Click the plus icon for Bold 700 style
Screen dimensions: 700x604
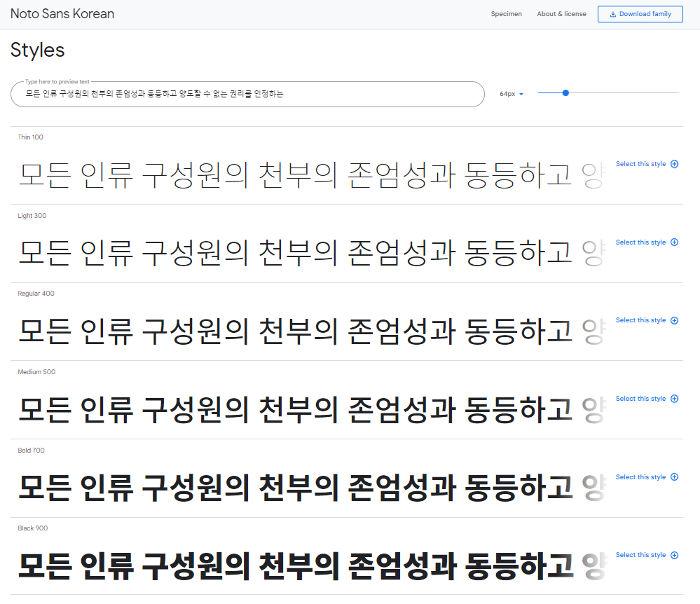coord(674,476)
